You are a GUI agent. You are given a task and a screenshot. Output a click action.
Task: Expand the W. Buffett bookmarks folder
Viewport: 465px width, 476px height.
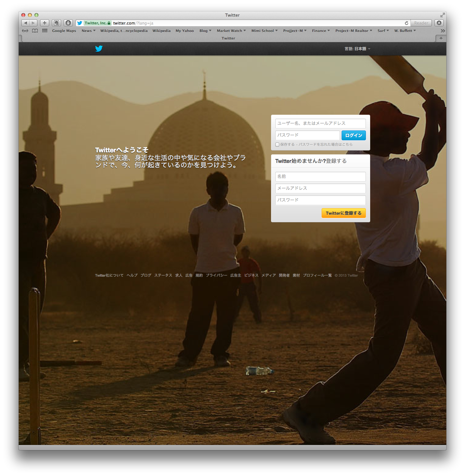[x=405, y=31]
